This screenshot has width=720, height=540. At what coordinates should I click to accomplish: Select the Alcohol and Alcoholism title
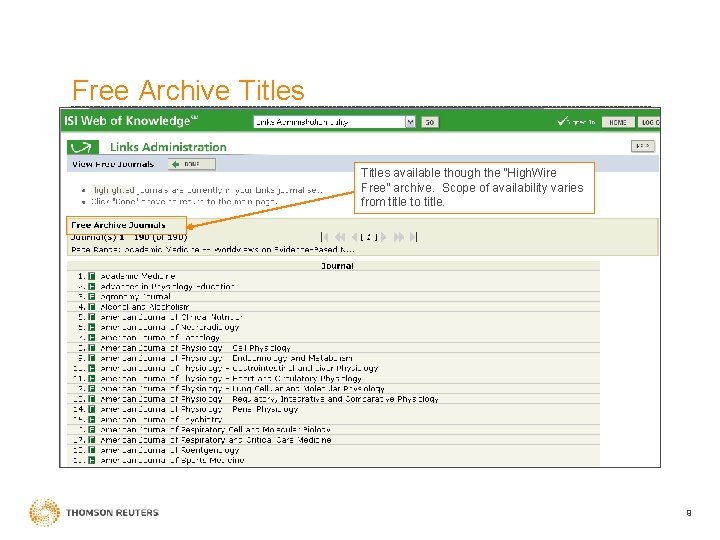145,307
